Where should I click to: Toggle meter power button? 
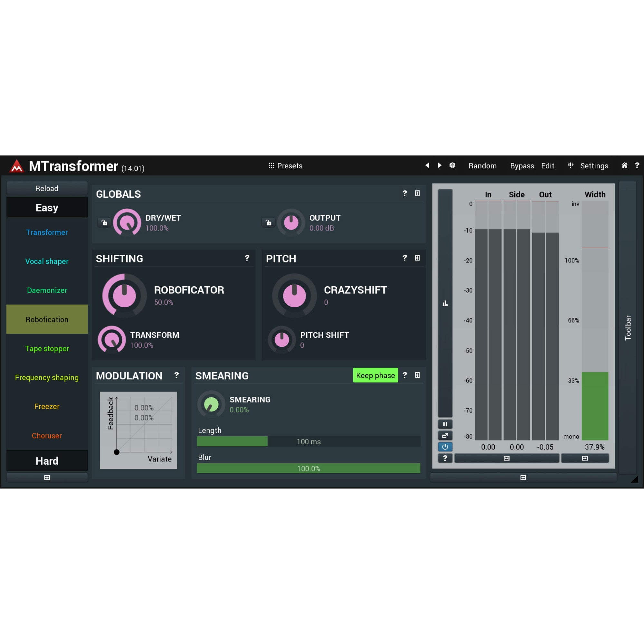445,447
